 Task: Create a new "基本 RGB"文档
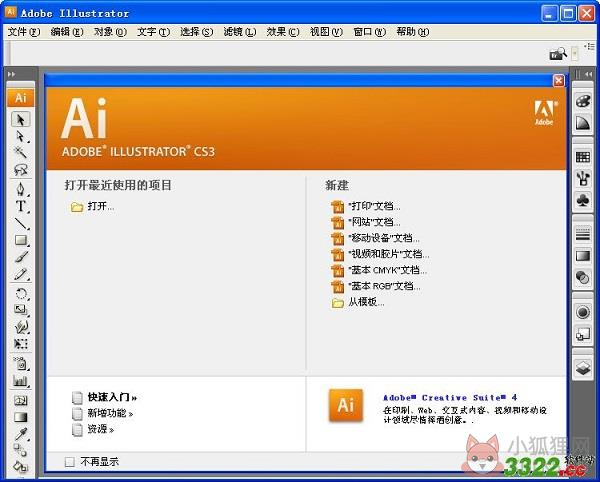point(385,286)
